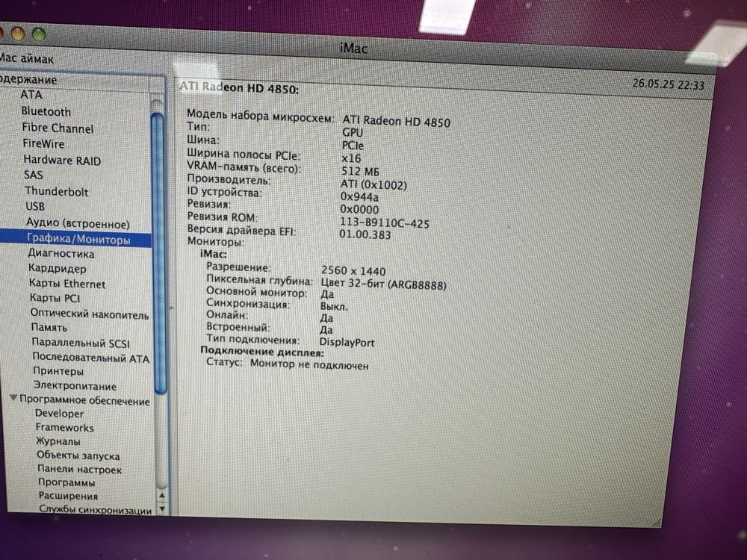
Task: Select the Программное обеспечение heading
Action: click(85, 401)
